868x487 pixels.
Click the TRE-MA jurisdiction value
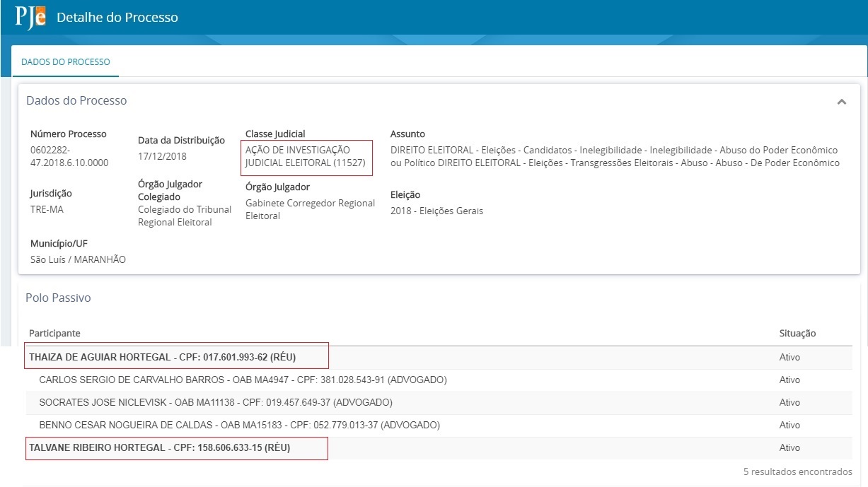tap(47, 209)
